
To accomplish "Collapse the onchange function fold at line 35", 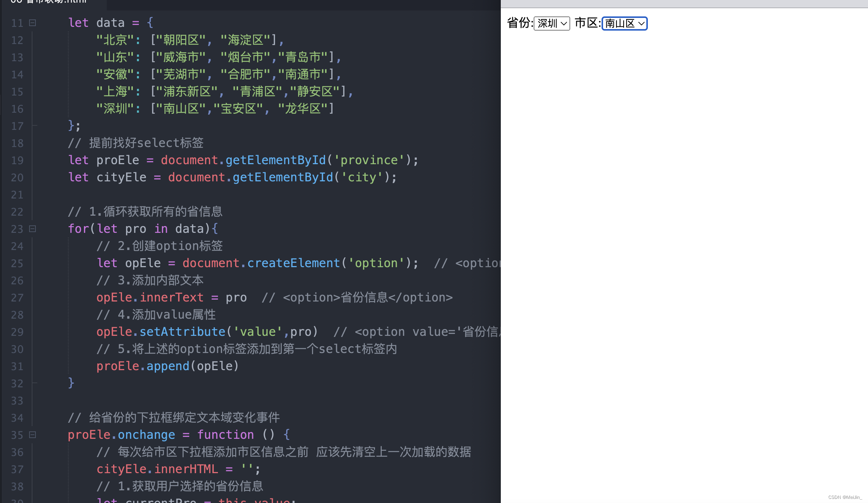I will coord(32,435).
